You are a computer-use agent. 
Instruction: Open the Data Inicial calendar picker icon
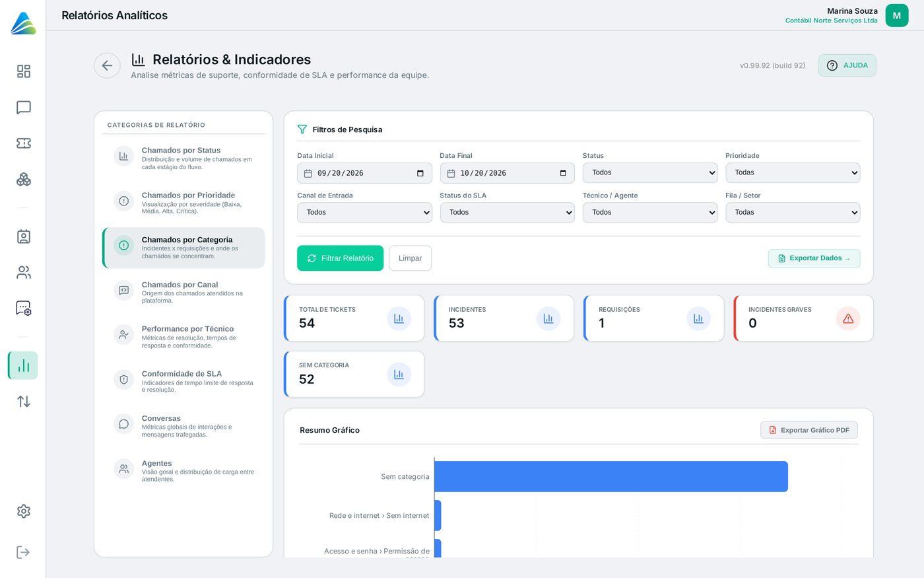(420, 173)
